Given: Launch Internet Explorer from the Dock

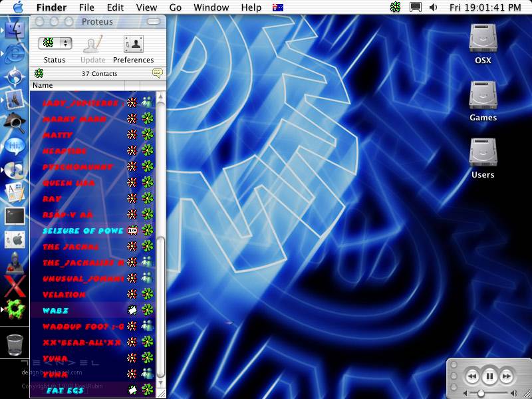Looking at the screenshot, I should [14, 54].
